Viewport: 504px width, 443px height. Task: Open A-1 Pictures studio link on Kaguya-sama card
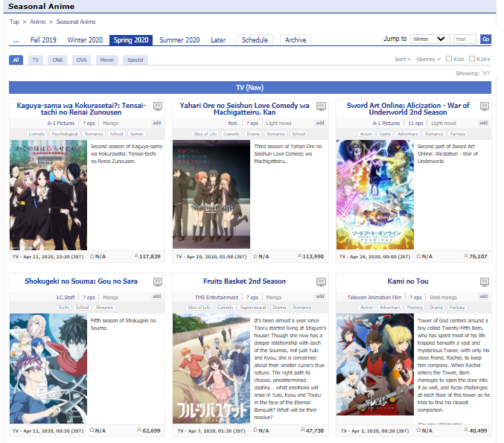[61, 123]
